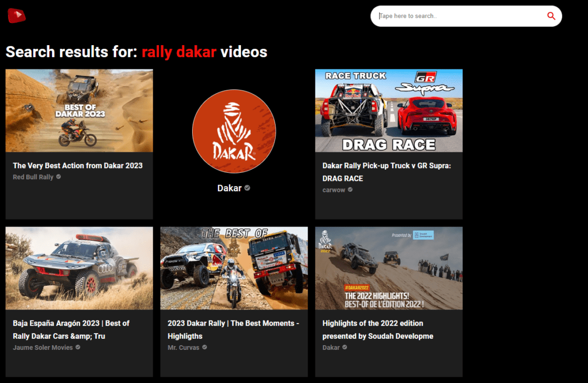The height and width of the screenshot is (383, 588).
Task: Click verified badge under 2022 highlights video
Action: (344, 347)
